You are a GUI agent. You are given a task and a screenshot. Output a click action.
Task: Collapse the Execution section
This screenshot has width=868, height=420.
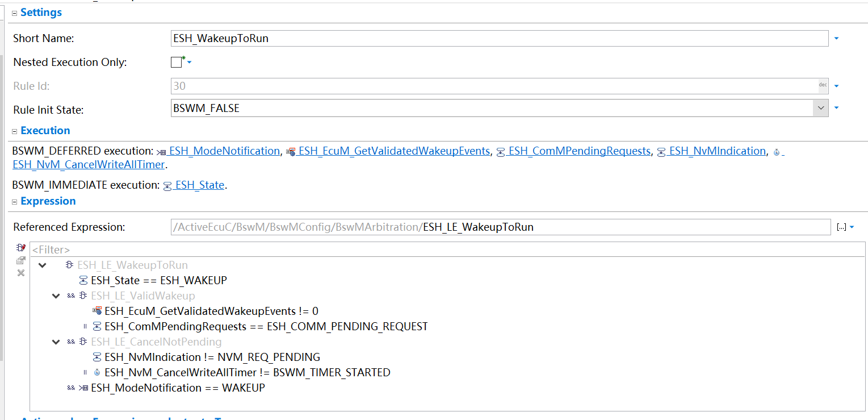coord(14,131)
